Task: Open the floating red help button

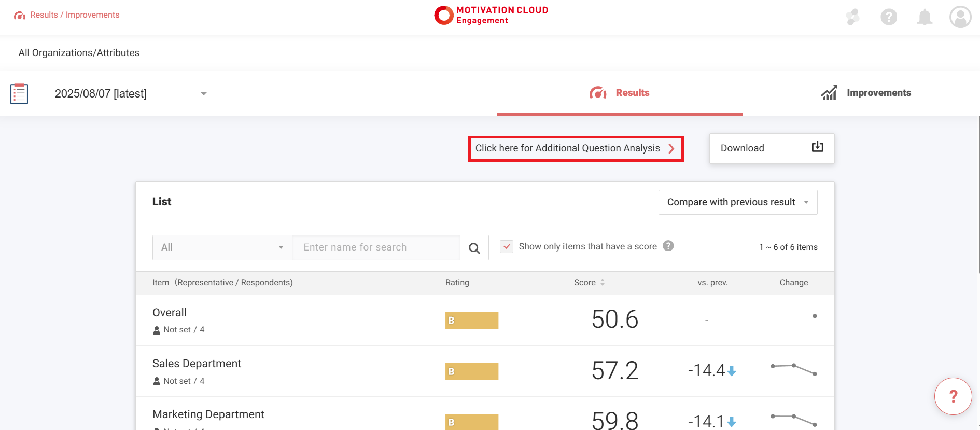Action: click(953, 396)
